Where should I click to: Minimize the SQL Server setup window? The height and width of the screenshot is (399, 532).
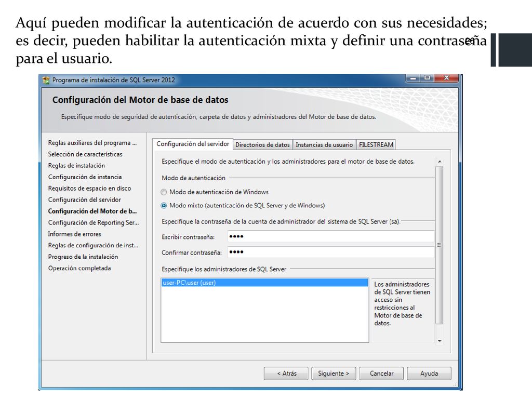(413, 78)
